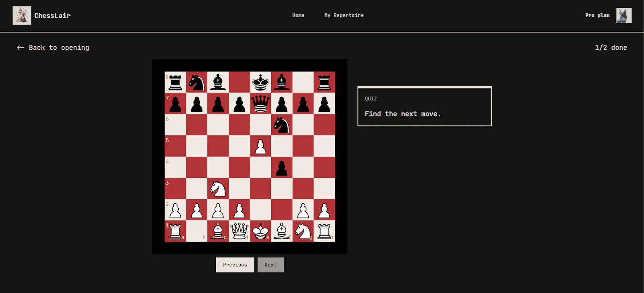This screenshot has width=644, height=293.
Task: Select the black pawn on f4
Action: tap(282, 168)
